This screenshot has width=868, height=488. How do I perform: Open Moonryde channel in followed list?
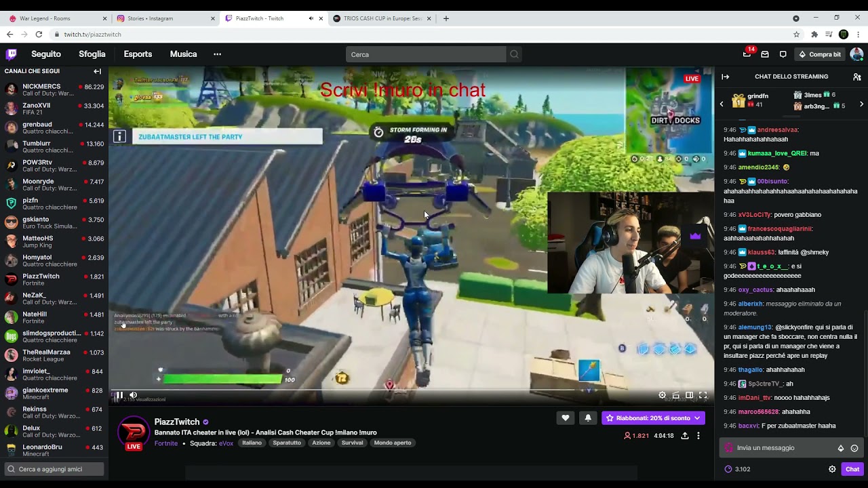[x=54, y=184]
